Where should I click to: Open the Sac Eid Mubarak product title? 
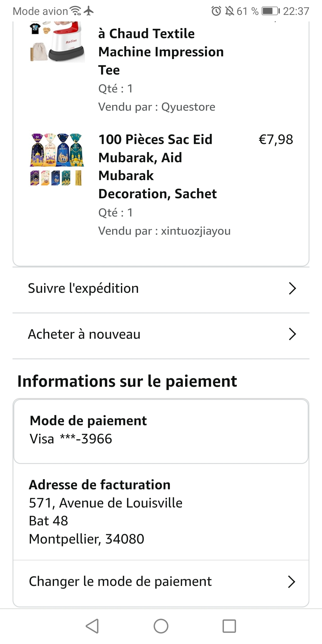[x=157, y=166]
